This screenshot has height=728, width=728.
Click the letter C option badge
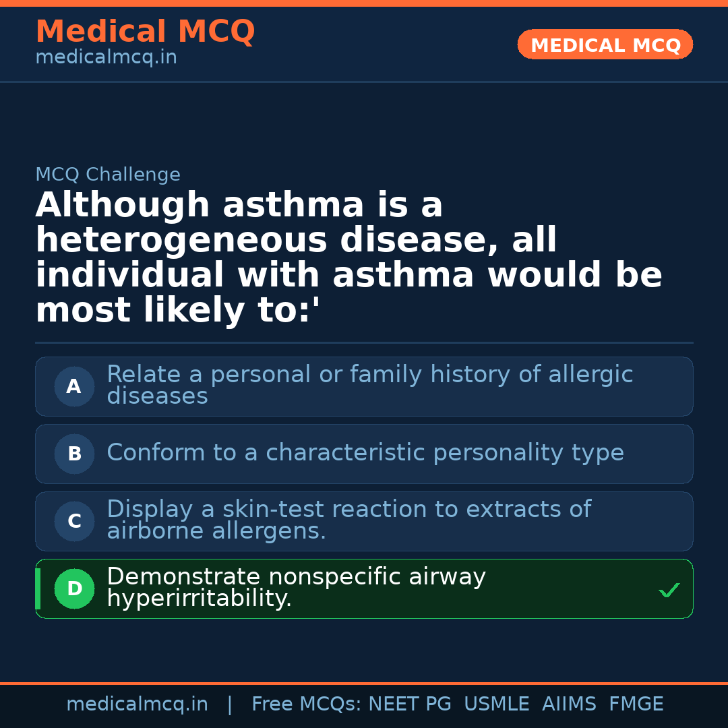(x=74, y=521)
